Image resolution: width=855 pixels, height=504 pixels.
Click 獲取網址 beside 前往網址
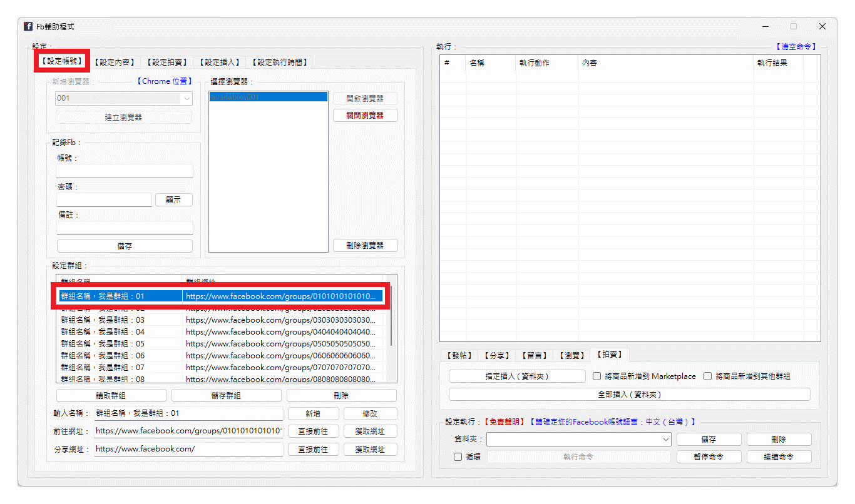pos(370,431)
